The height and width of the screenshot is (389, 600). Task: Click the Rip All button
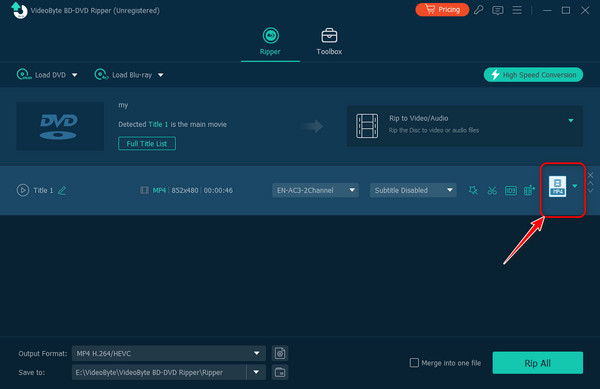[538, 363]
